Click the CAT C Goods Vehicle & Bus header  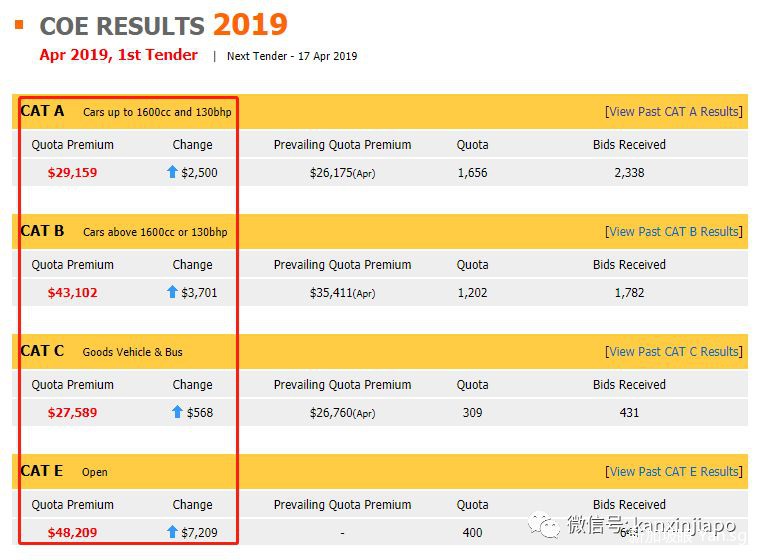(100, 351)
